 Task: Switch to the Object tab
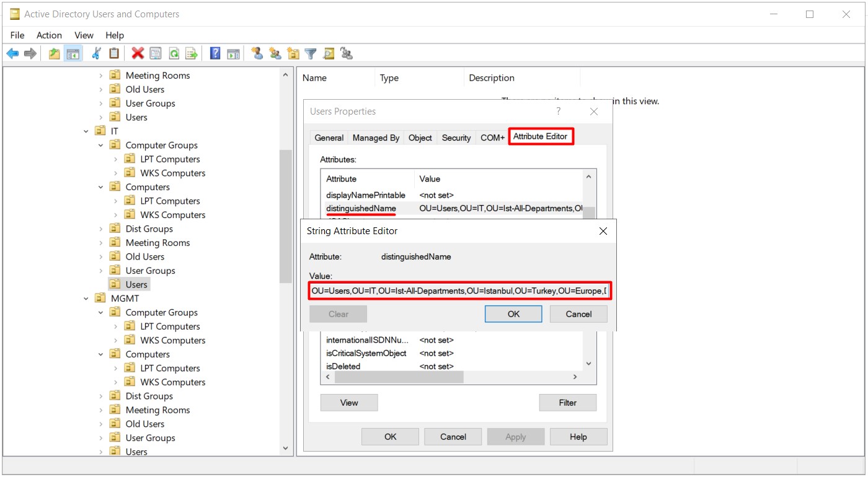pos(420,138)
